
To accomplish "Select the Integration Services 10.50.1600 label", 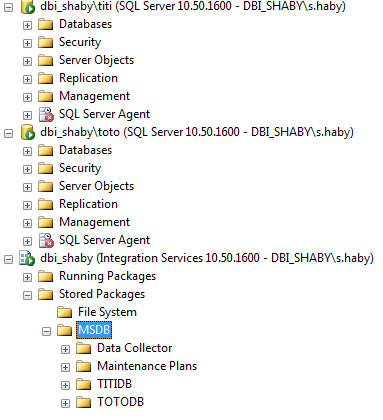I will pos(207,258).
